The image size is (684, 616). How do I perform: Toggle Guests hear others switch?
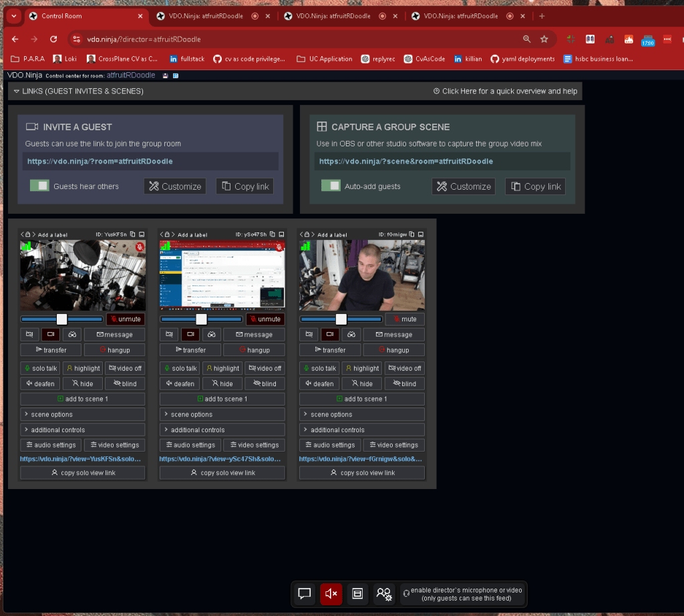pos(39,186)
